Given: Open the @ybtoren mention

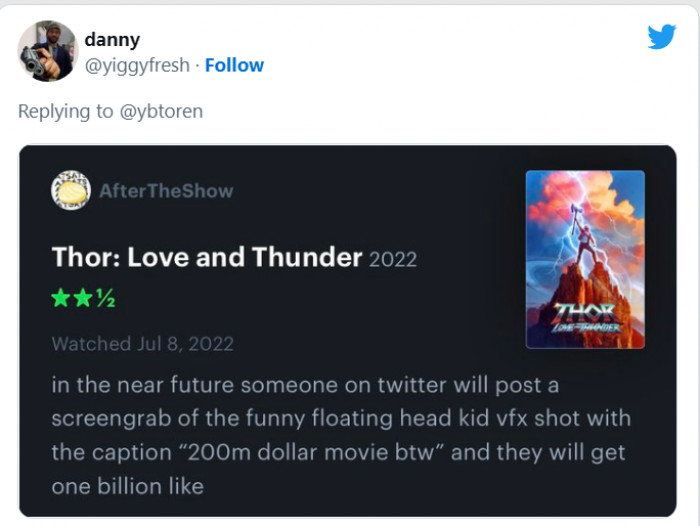Looking at the screenshot, I should tap(161, 111).
